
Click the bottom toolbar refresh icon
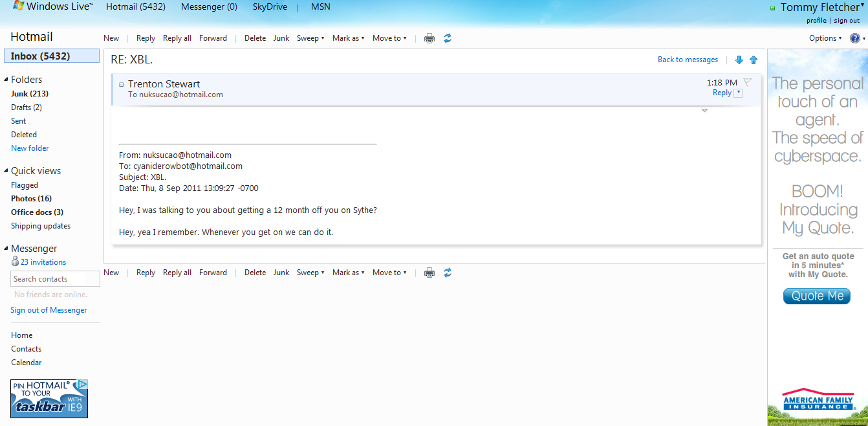point(448,273)
